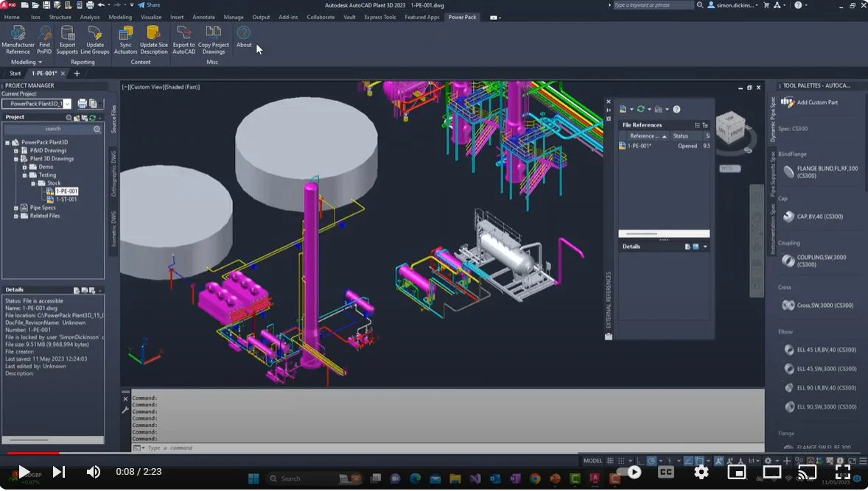This screenshot has height=491, width=868.
Task: Toggle ortho mode in status bar
Action: click(x=640, y=461)
